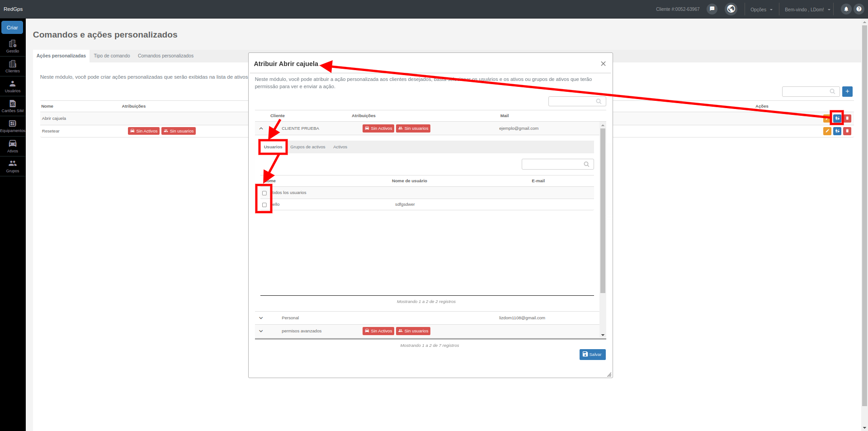
Task: Open the assign icon for the Resetear row
Action: tap(837, 131)
